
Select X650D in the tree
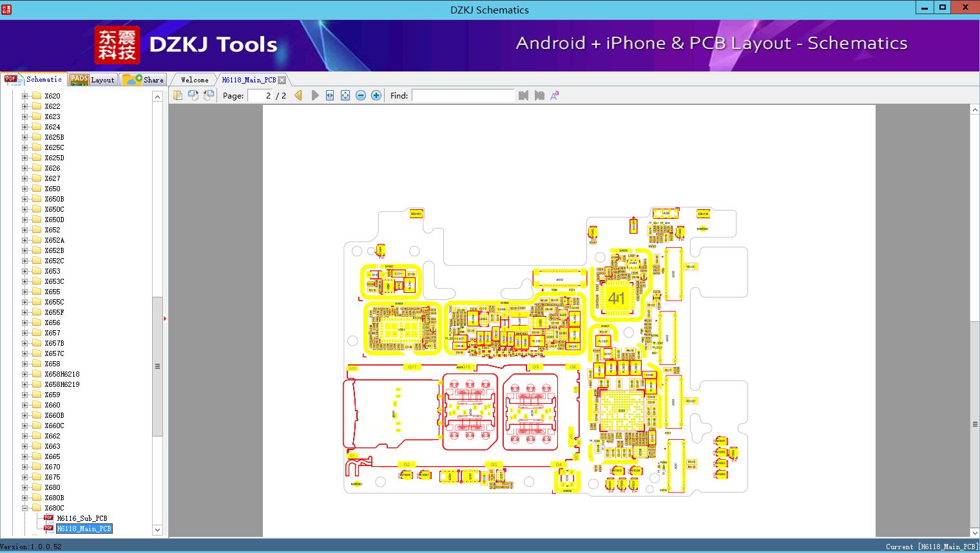[54, 220]
